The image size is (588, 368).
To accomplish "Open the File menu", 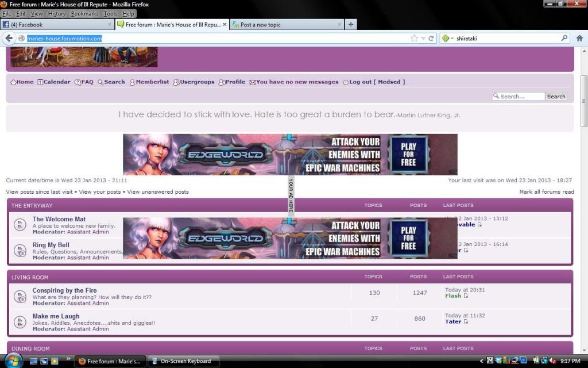I will (7, 14).
